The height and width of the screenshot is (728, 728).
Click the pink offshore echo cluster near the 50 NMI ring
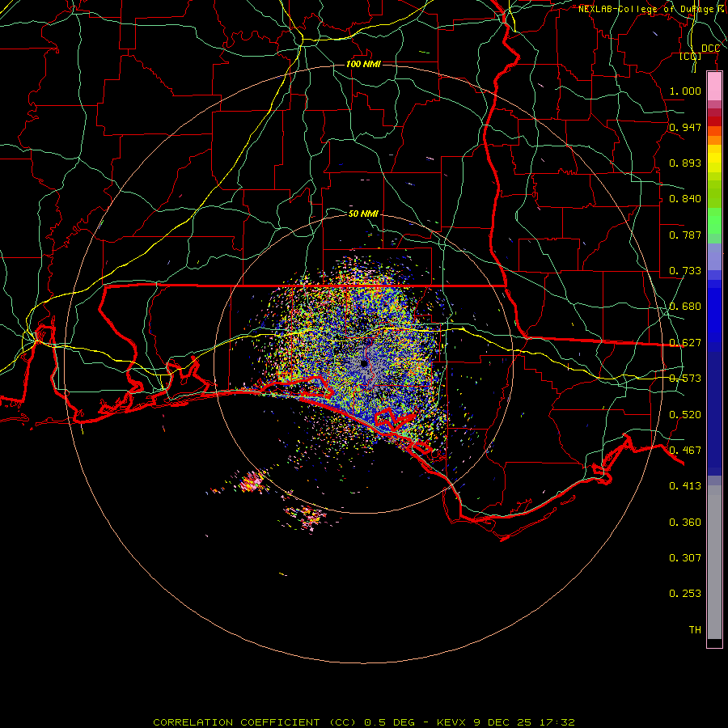tap(252, 483)
